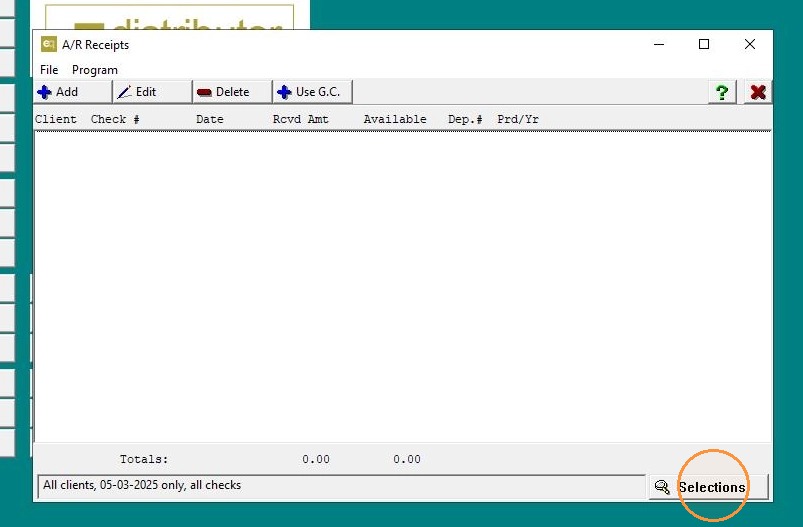Click the Totals label

(x=144, y=459)
